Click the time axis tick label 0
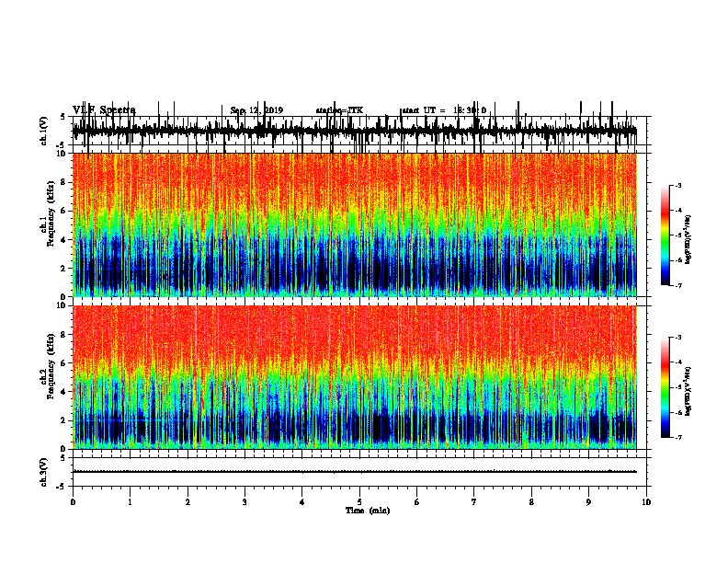 coord(73,502)
